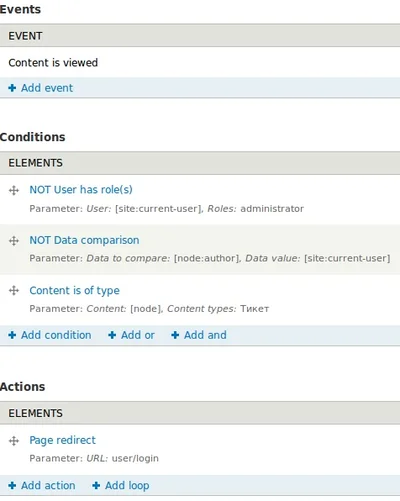Click the drag handle for NOT Data comparison
Image resolution: width=400 pixels, height=501 pixels.
coord(14,241)
